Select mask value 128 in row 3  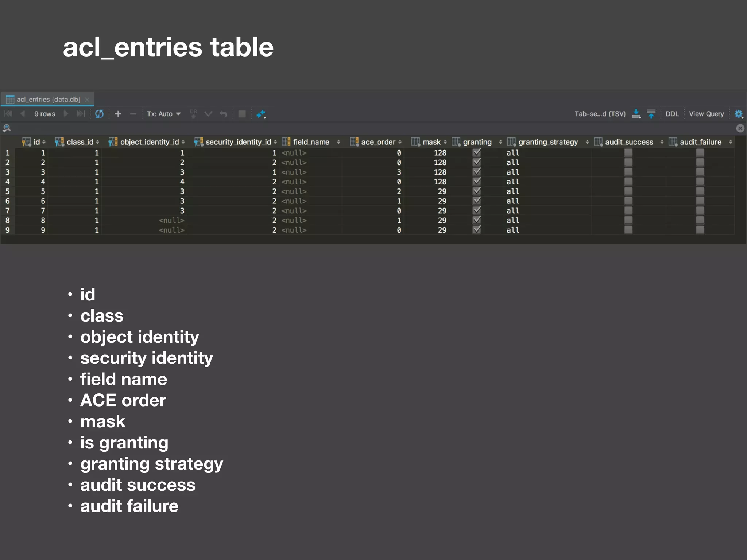440,172
